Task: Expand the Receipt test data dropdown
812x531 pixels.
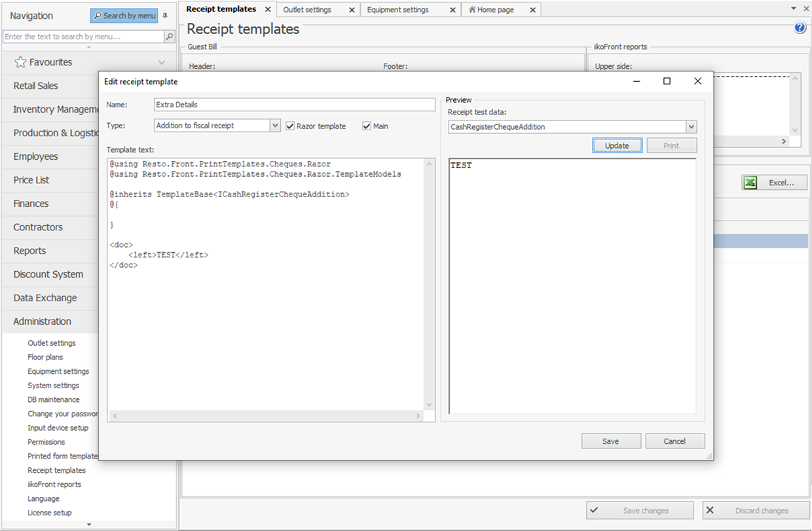Action: [x=692, y=127]
